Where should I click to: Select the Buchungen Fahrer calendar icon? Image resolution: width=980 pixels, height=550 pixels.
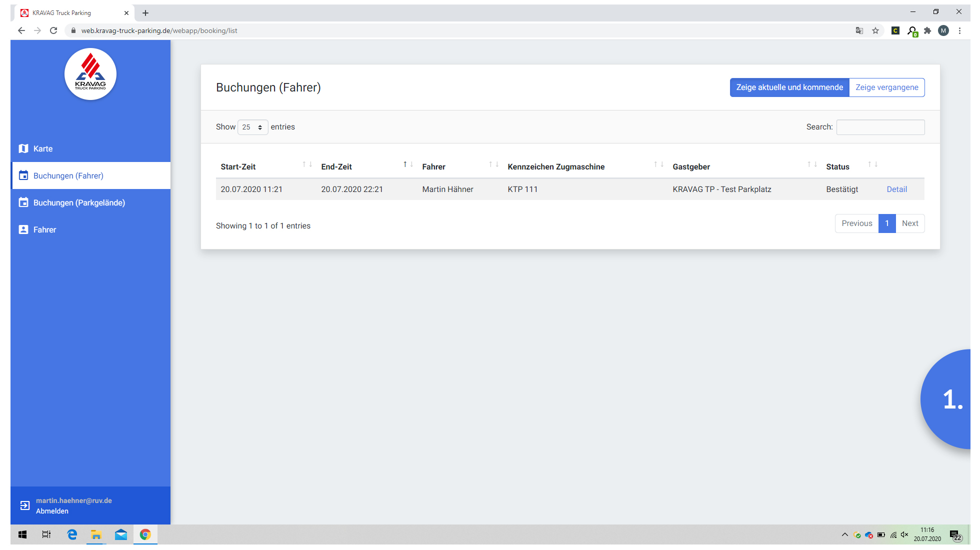click(x=23, y=175)
